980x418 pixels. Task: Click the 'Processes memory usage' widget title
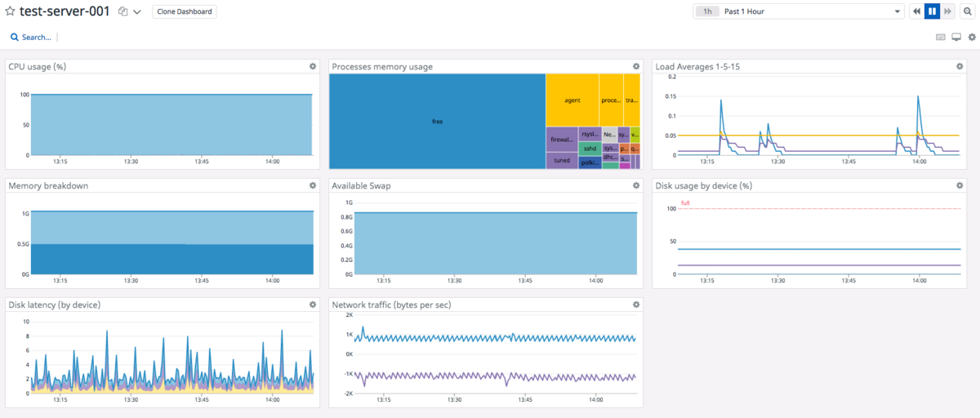[x=382, y=66]
